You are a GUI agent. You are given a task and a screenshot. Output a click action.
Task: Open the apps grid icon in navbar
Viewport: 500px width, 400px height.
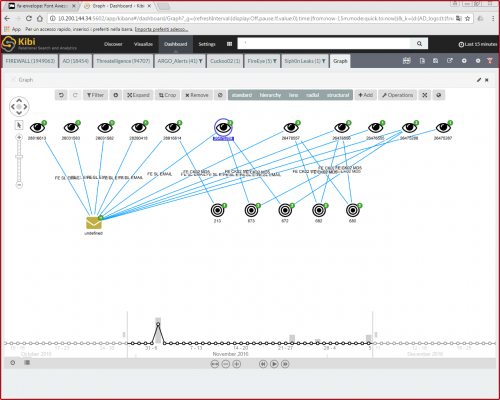click(x=229, y=44)
